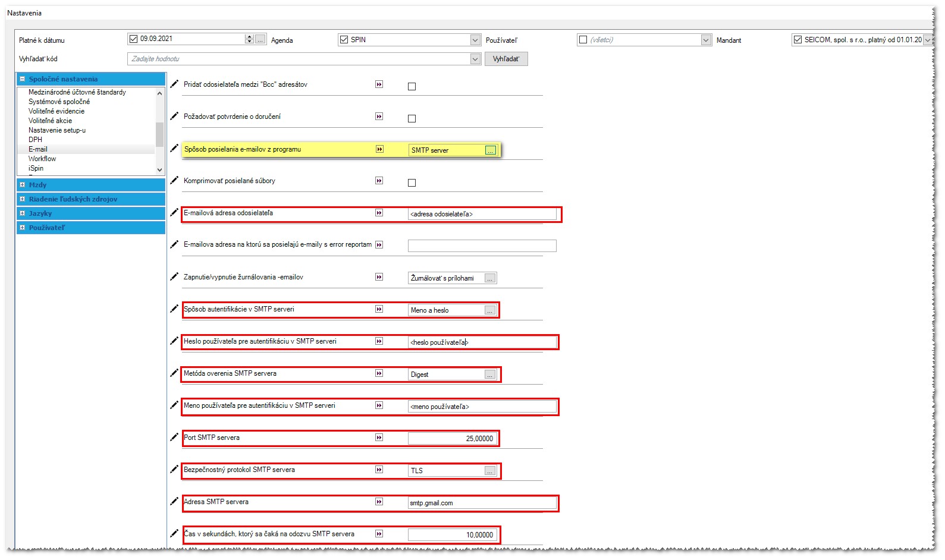Open 'TLS' security protocol selector button
Image resolution: width=945 pixels, height=560 pixels.
(490, 471)
